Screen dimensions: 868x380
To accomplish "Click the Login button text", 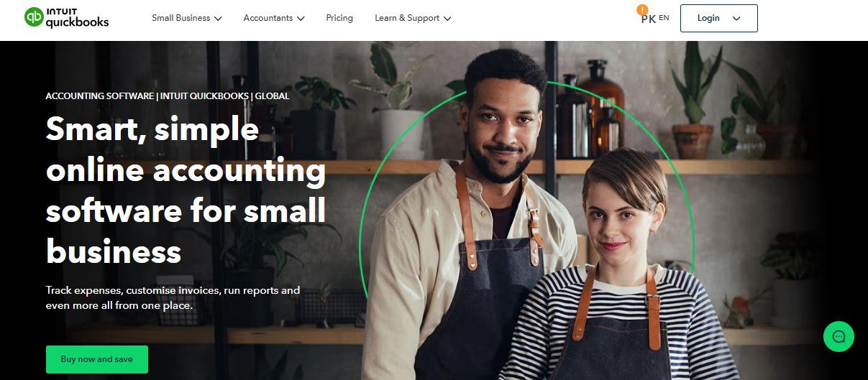I will [708, 18].
